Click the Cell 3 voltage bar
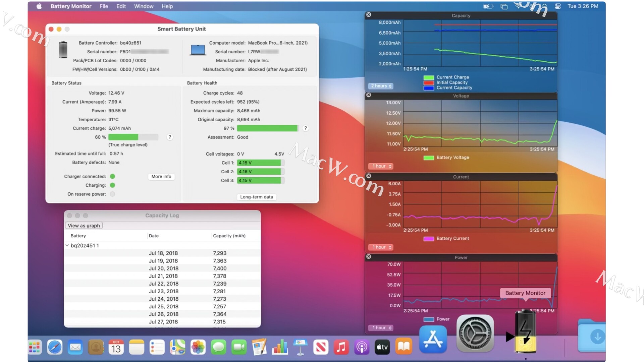The width and height of the screenshot is (644, 362). point(261,180)
